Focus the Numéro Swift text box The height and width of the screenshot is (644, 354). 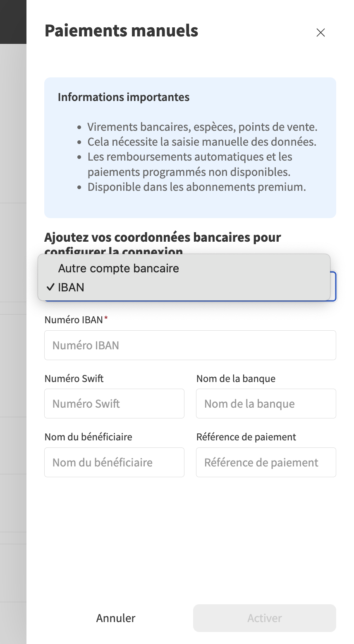click(x=114, y=404)
